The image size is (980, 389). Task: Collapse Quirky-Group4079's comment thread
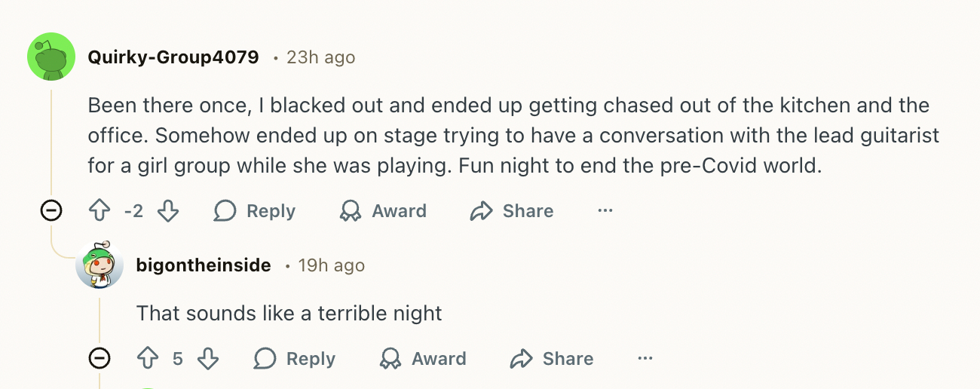pyautogui.click(x=51, y=211)
